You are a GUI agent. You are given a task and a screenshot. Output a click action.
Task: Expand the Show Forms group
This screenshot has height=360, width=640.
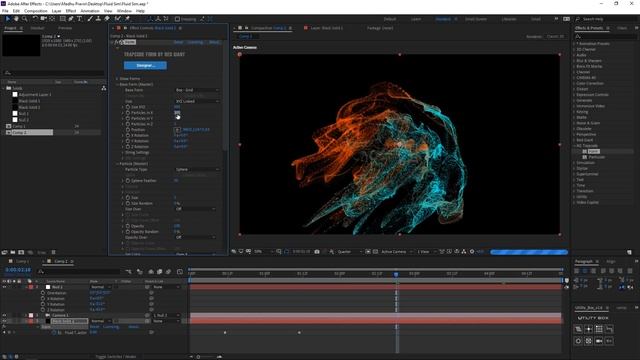(117, 79)
